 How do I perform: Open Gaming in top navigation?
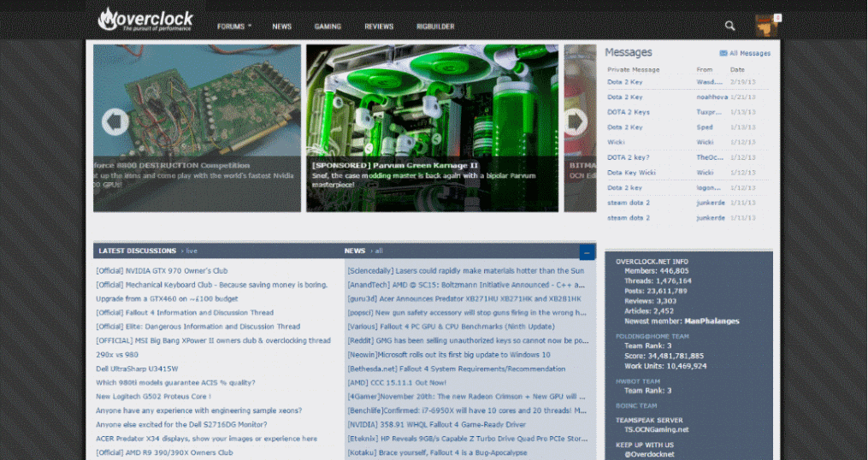point(328,27)
